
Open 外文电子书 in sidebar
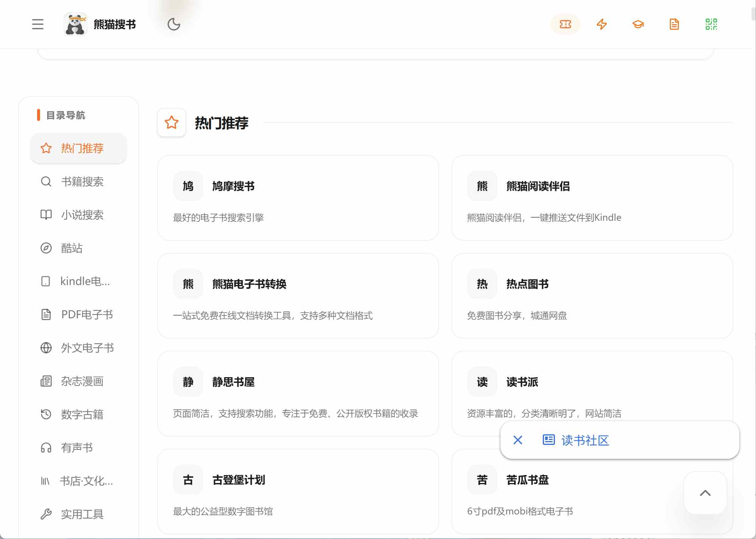pyautogui.click(x=79, y=348)
